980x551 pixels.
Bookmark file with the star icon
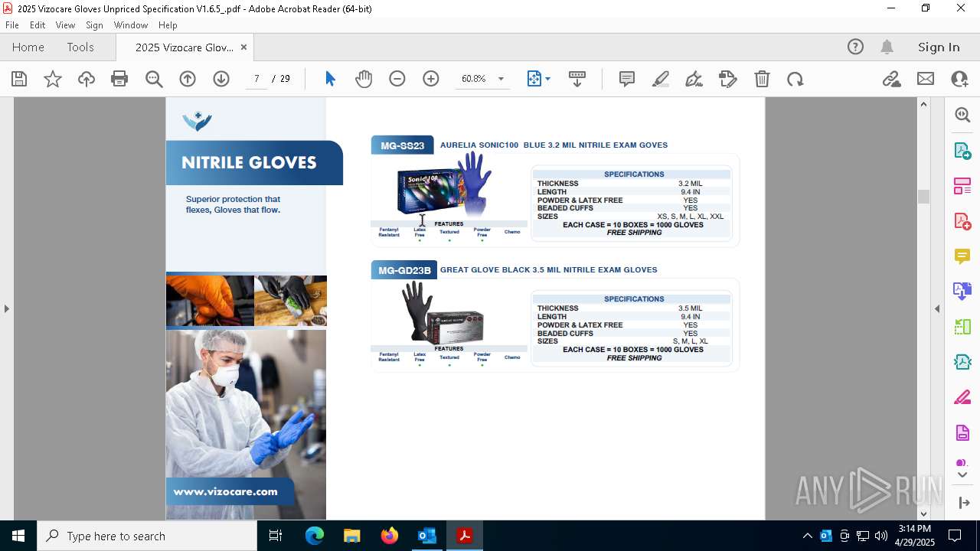[53, 79]
